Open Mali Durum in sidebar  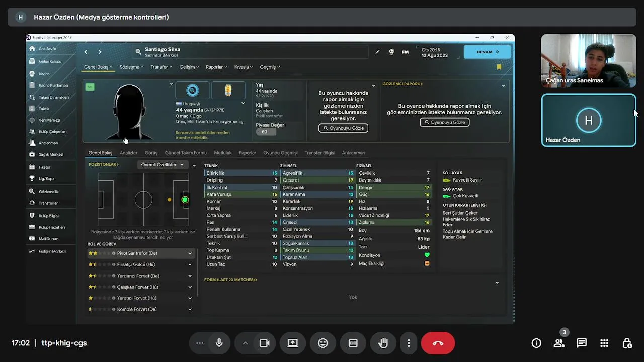(x=49, y=239)
